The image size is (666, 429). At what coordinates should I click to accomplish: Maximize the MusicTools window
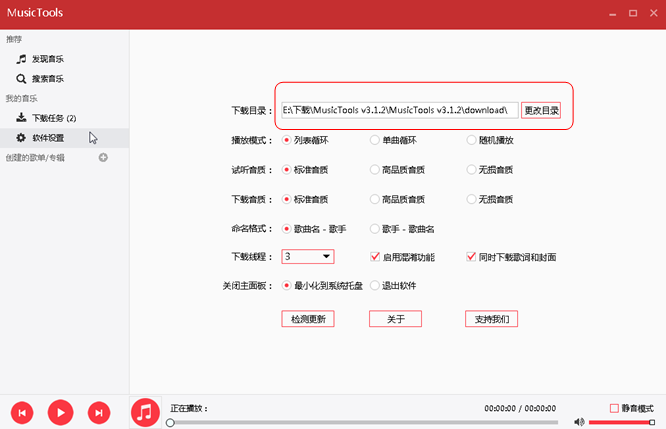click(633, 14)
